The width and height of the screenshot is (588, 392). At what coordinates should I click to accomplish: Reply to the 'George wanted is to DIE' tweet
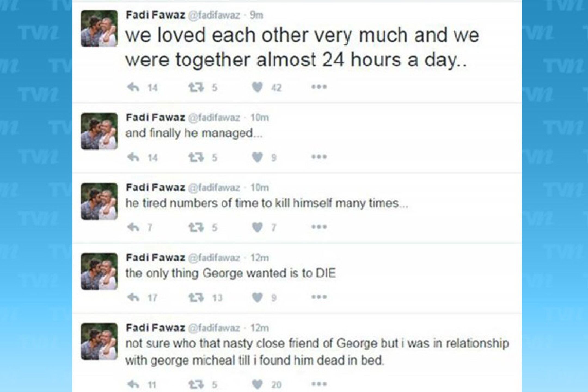[133, 297]
